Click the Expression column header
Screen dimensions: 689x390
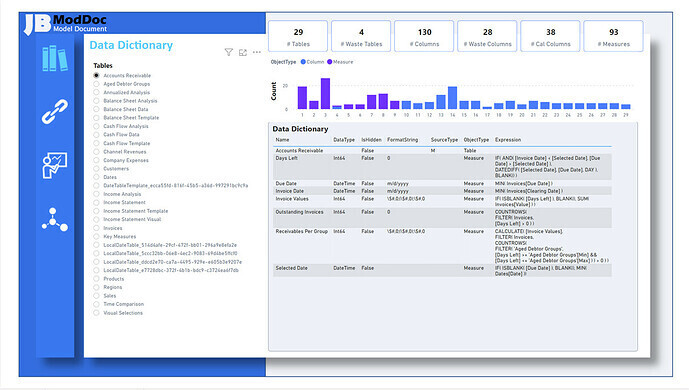click(x=508, y=140)
